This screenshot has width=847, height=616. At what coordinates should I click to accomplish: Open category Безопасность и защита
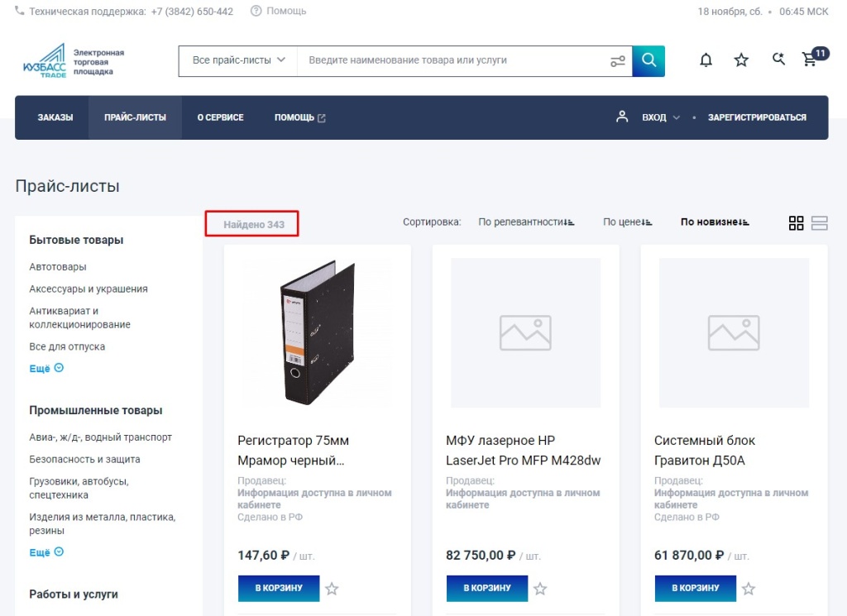85,460
